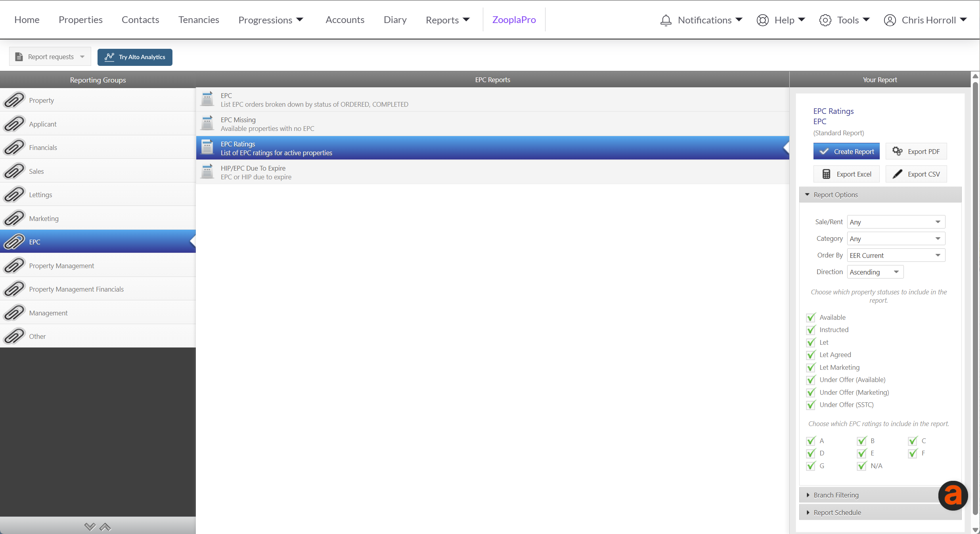Click the double up chevron below groups
The image size is (980, 534).
pyautogui.click(x=105, y=527)
